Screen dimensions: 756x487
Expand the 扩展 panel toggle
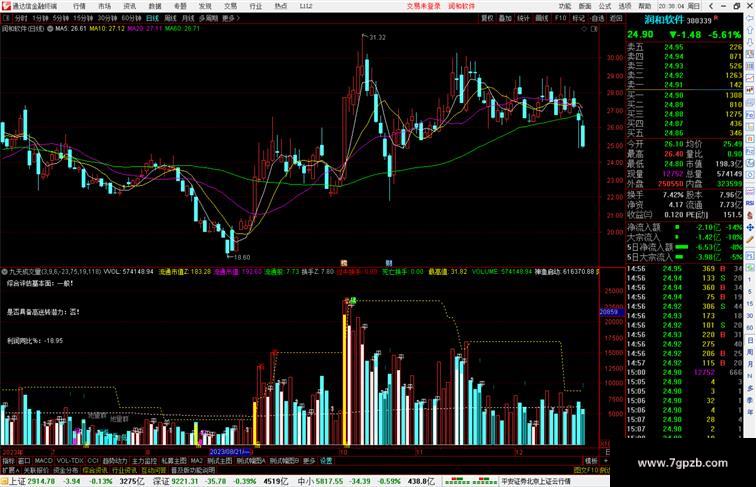10,470
